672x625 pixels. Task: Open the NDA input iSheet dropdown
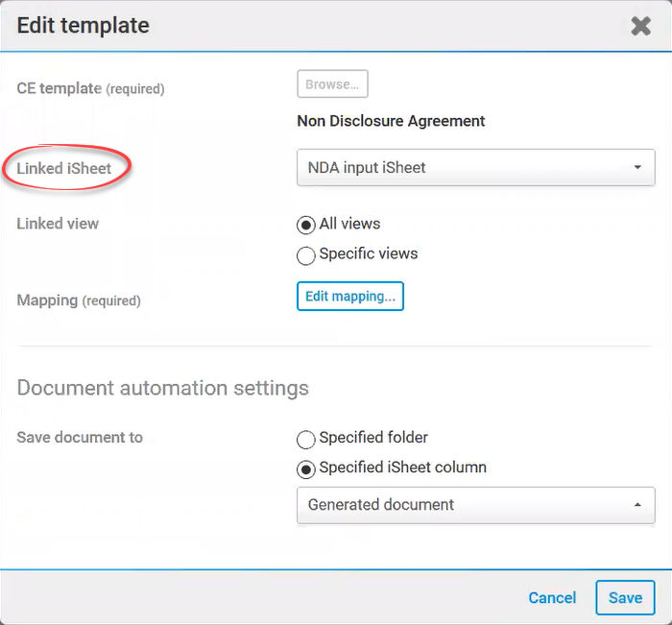(x=475, y=167)
